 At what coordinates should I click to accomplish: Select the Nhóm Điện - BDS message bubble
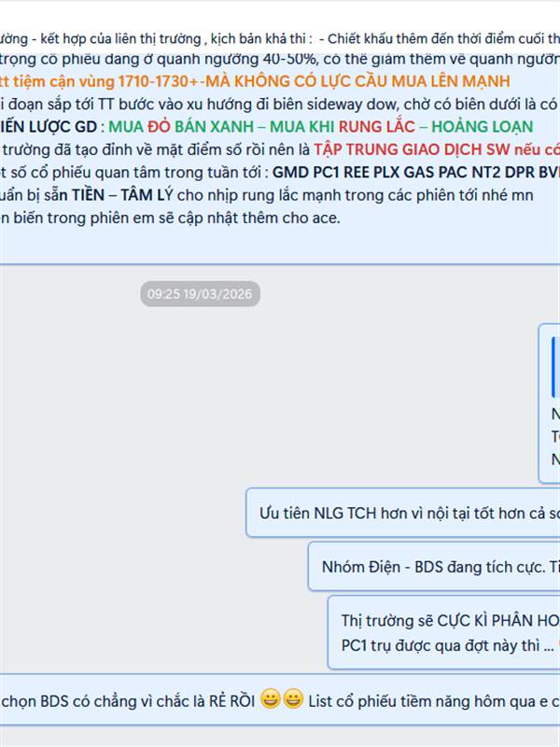[x=434, y=567]
